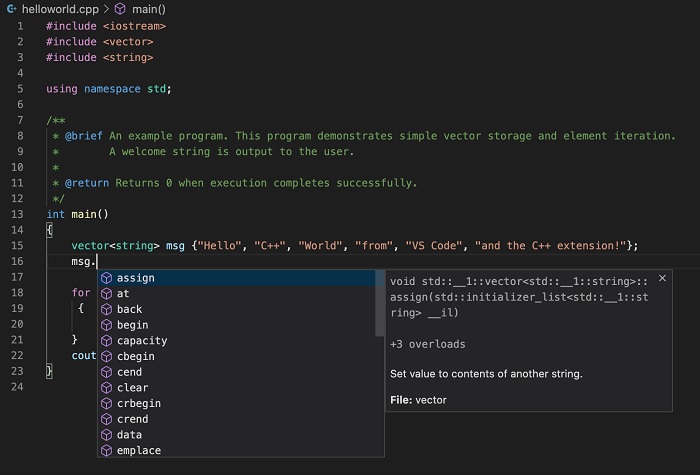Click the method icon beside emplace
Viewport: 700px width, 475px height.
tap(106, 451)
